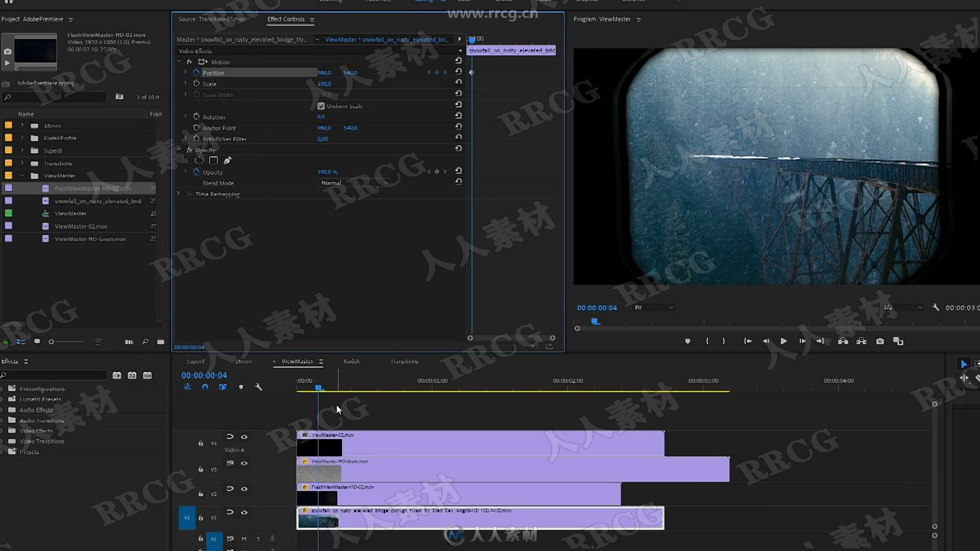Mute audio track A1
This screenshot has width=980, height=551.
[244, 538]
